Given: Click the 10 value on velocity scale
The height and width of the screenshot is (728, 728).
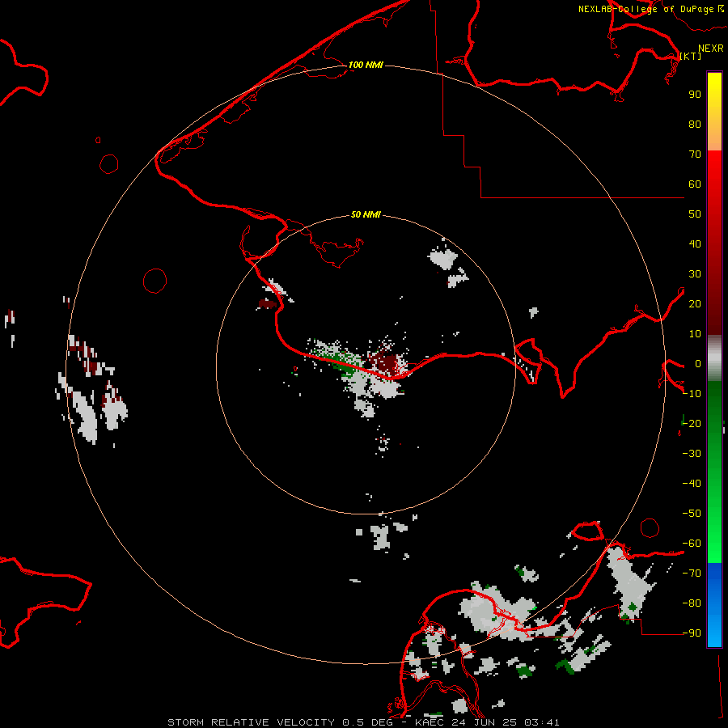Looking at the screenshot, I should (695, 334).
